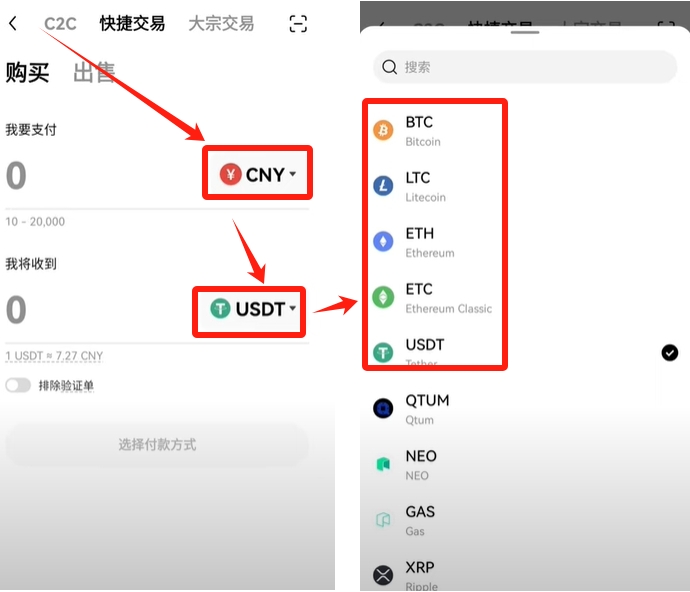Screen dimensions: 690x592
Task: Select the 出售 sell tab
Action: pos(94,72)
